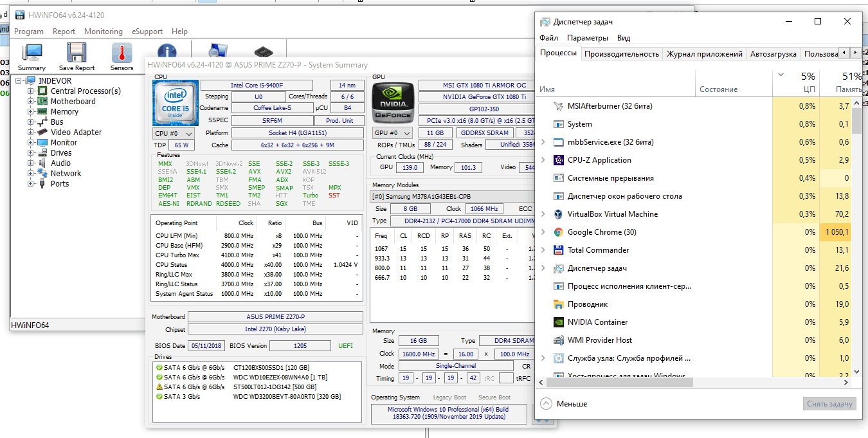868x438 pixels.
Task: Switch to the Автозагрузка tab
Action: point(773,54)
